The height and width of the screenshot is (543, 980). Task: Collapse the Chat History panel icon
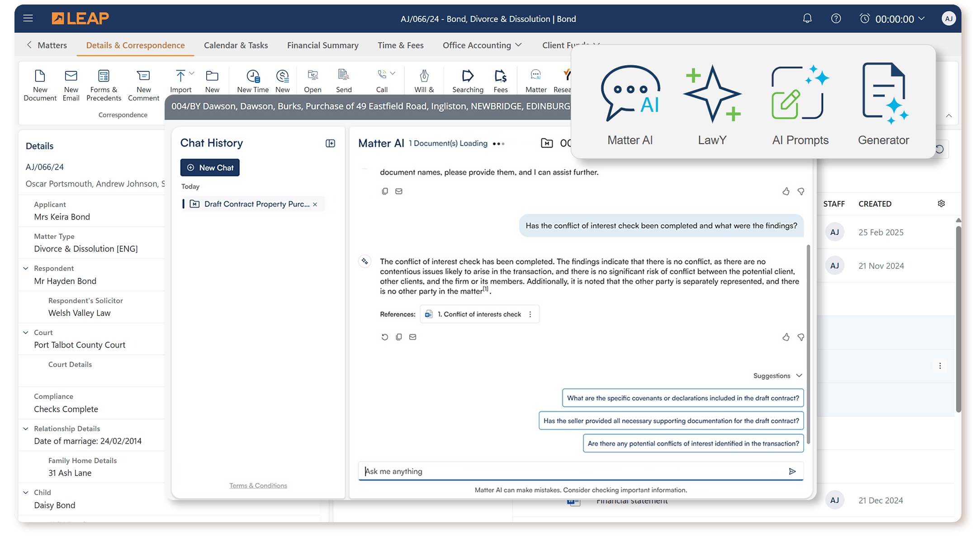[330, 143]
